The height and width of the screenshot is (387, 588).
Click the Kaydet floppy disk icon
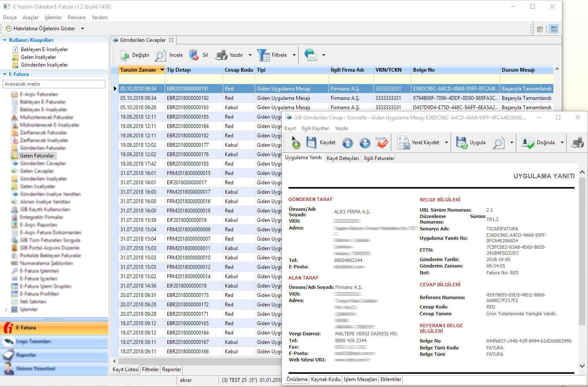(311, 143)
